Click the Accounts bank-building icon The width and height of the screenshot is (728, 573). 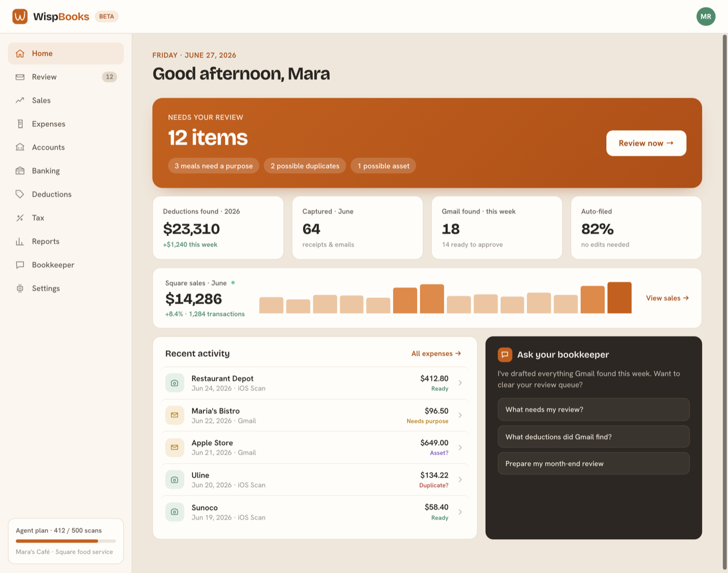point(20,147)
